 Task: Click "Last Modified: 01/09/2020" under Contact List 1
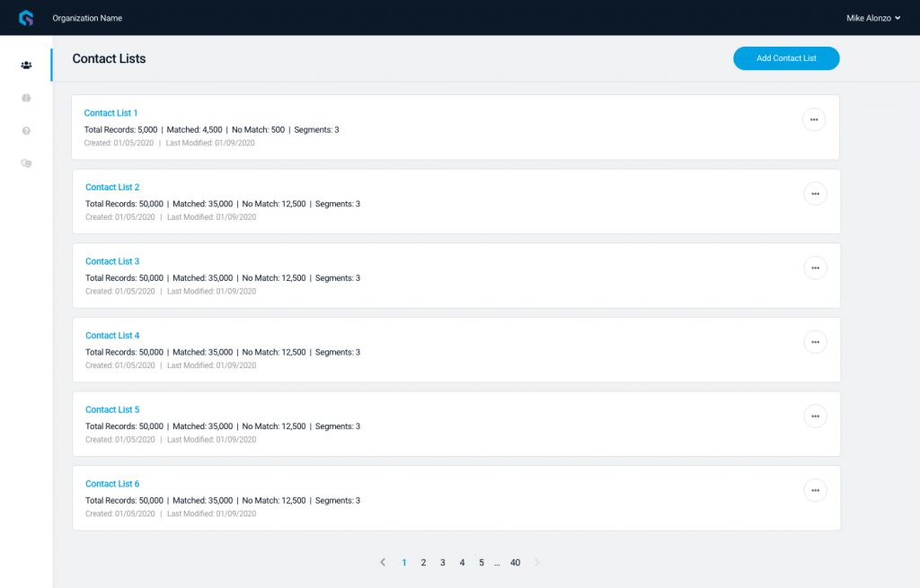click(210, 143)
